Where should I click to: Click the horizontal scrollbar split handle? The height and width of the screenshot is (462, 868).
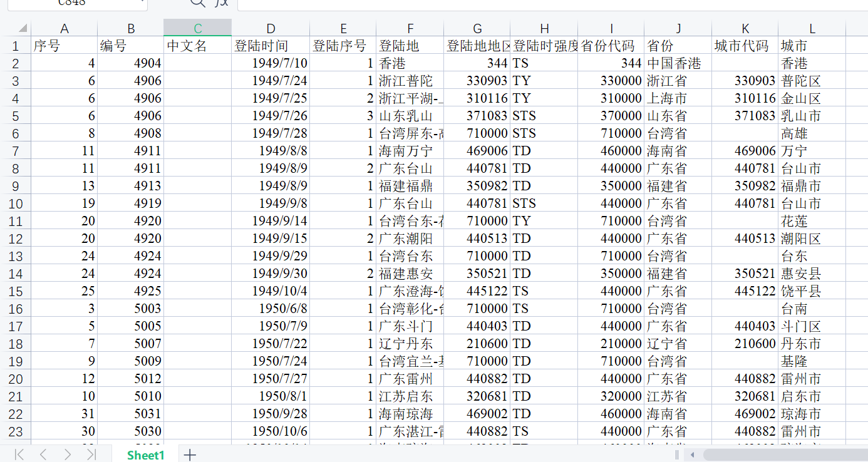[676, 454]
